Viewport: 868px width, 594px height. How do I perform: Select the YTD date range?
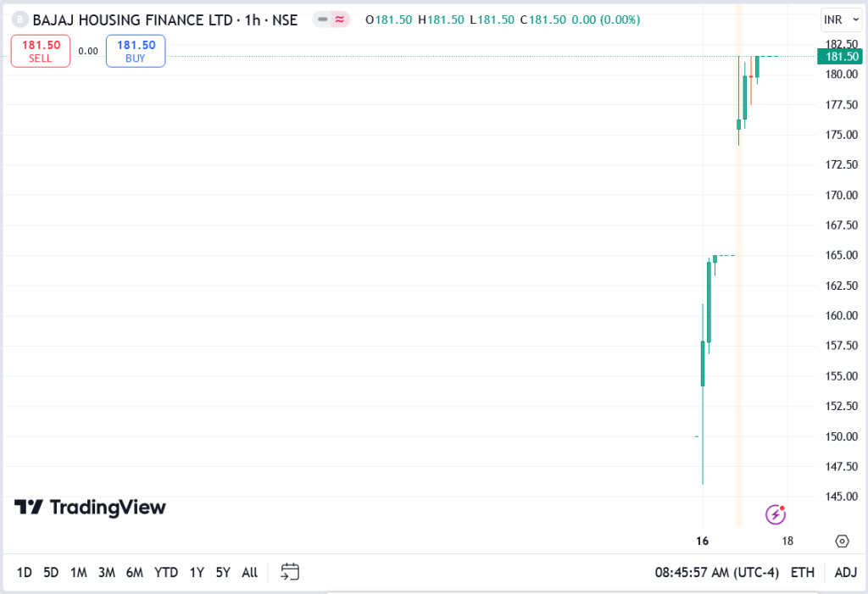point(166,573)
